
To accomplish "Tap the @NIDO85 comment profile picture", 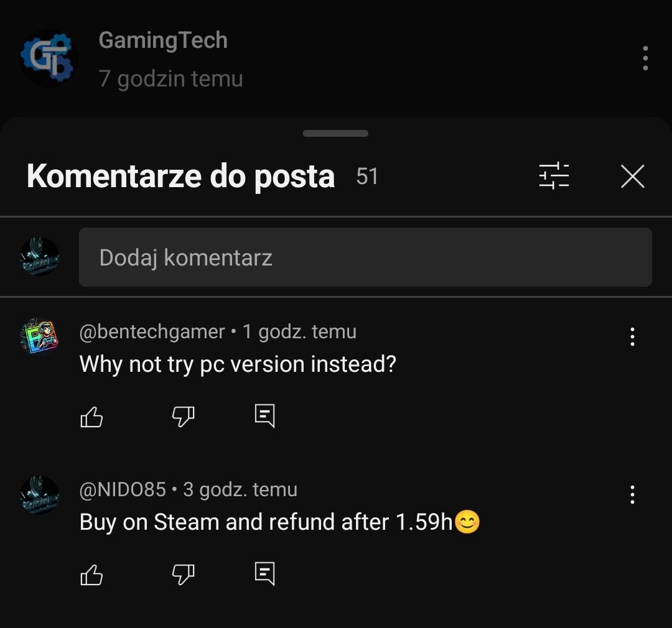I will 40,494.
